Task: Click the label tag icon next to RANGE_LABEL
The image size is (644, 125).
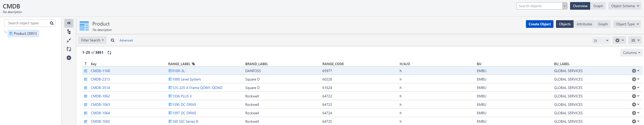Action: coord(193,64)
